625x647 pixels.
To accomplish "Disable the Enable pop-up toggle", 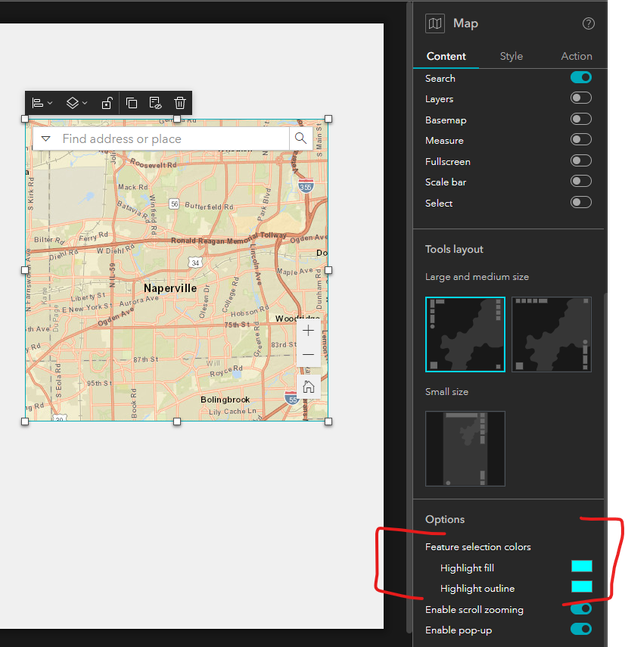I will (581, 629).
